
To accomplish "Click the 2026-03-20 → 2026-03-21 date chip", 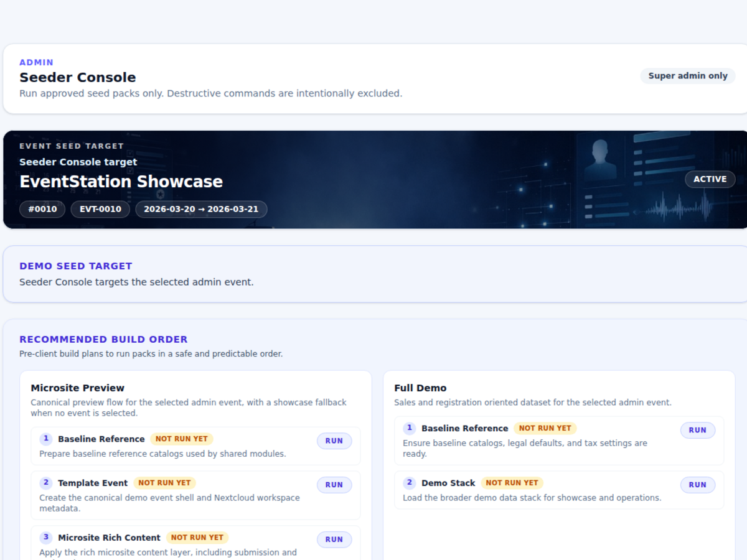I will pyautogui.click(x=201, y=209).
